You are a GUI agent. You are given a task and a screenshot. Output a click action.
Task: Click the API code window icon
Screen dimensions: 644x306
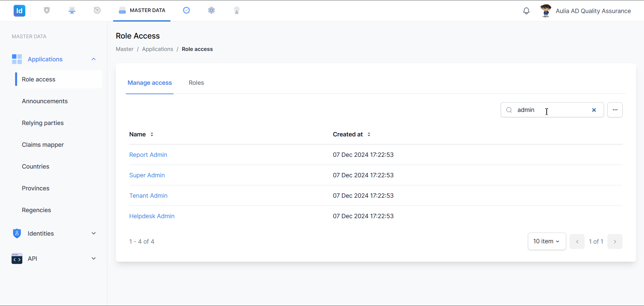17,258
